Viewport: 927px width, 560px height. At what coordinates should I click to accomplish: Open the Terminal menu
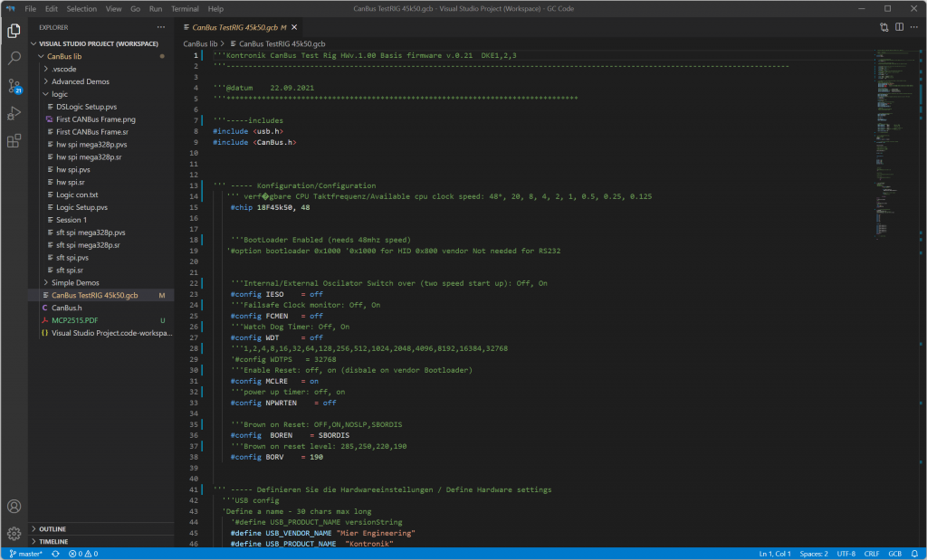pos(186,8)
